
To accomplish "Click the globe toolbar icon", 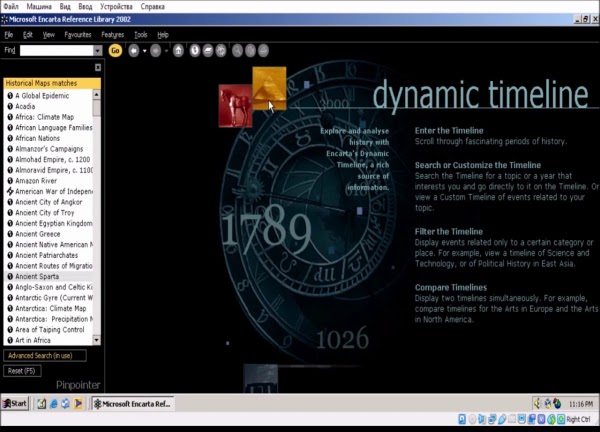I will 221,51.
